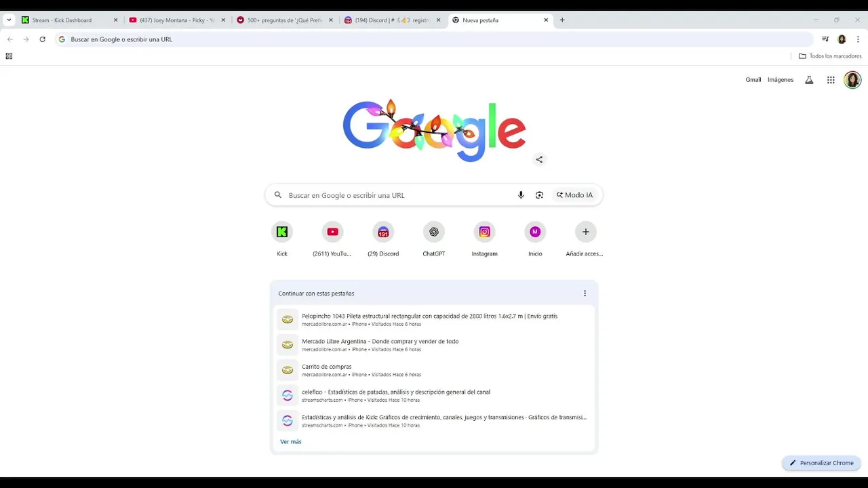Open the Inicio shortcut tile
The height and width of the screenshot is (488, 868).
[535, 239]
